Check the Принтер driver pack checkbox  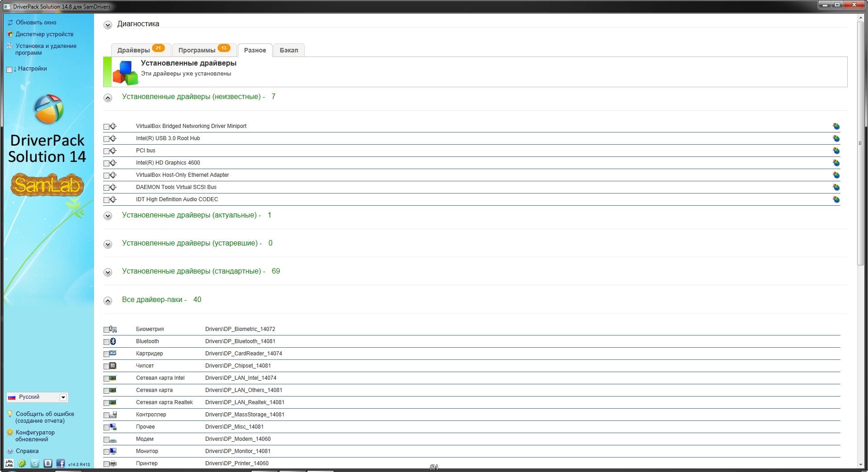106,464
